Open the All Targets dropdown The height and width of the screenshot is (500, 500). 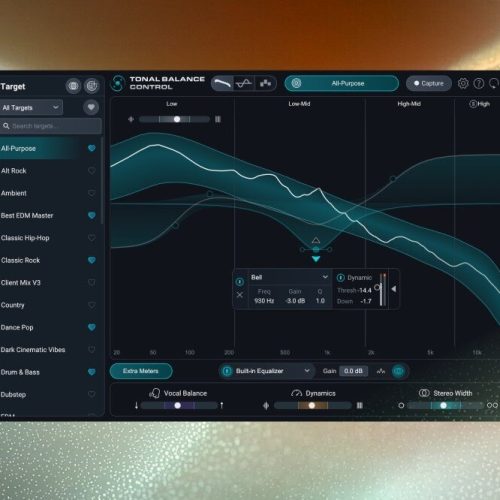(31, 107)
